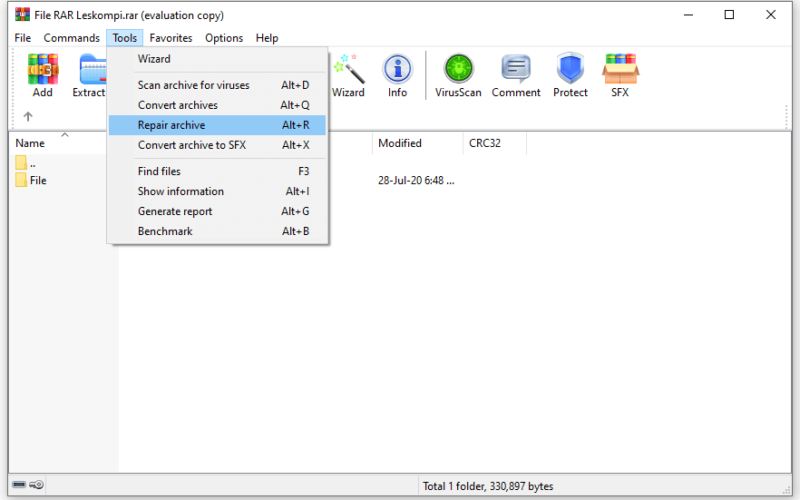The image size is (800, 500).
Task: Click 'Total 1 folder, 330,897 bytes' status text
Action: [488, 486]
